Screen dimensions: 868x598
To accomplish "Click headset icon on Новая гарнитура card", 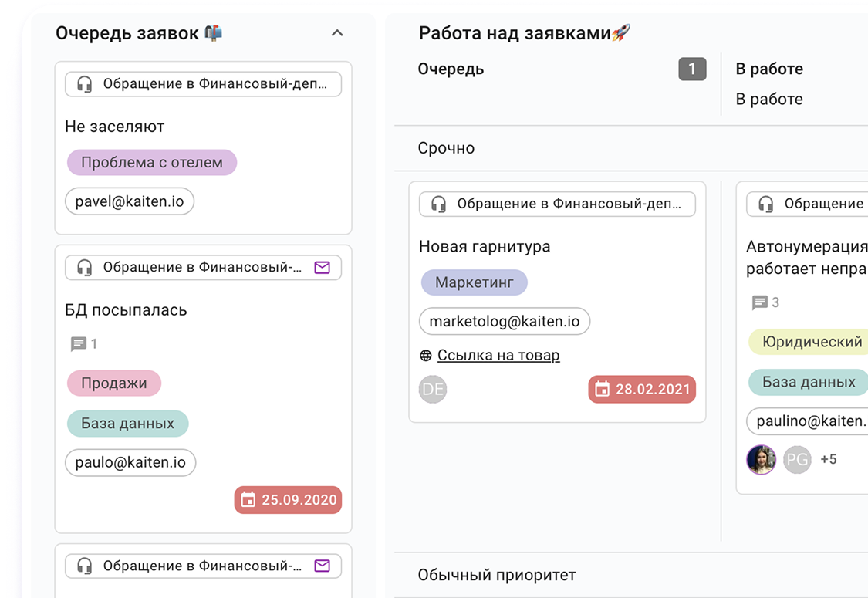I will (x=438, y=204).
